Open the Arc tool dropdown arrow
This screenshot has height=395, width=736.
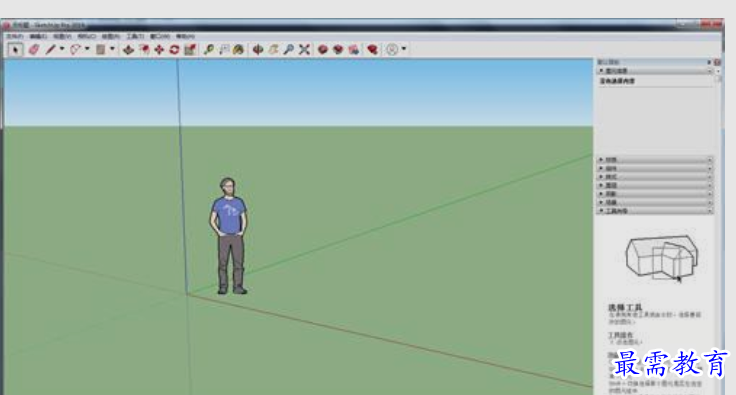tap(87, 49)
